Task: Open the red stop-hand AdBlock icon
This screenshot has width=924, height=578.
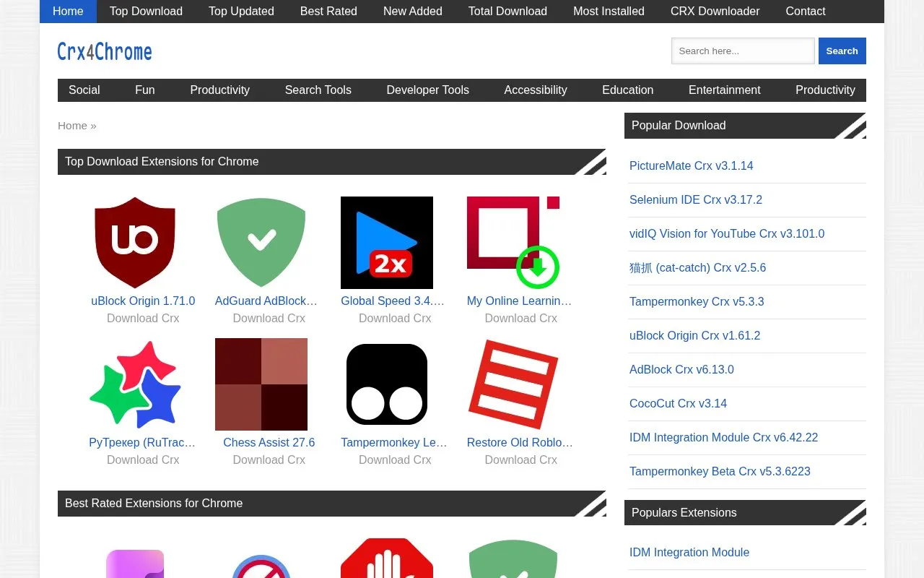Action: [387, 558]
